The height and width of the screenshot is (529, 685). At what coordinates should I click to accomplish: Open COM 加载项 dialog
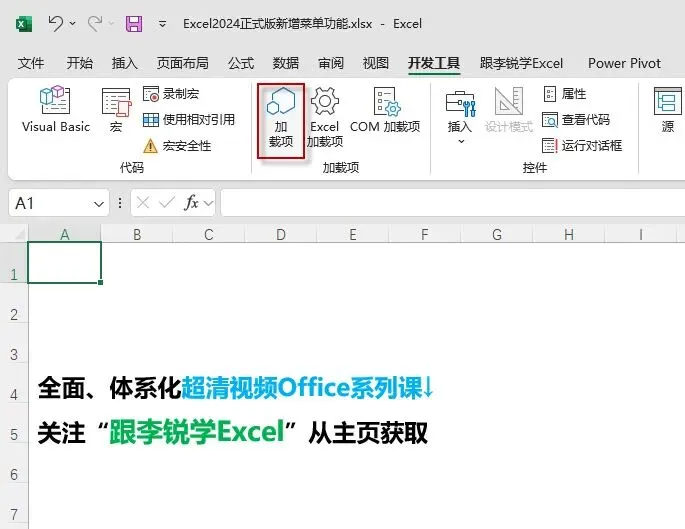[385, 109]
